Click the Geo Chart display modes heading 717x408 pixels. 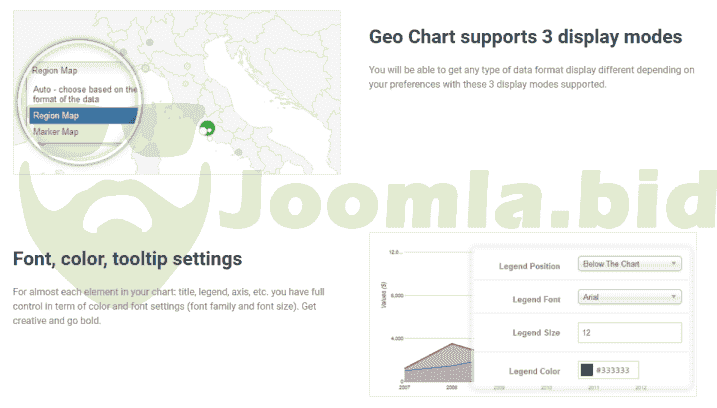click(525, 37)
